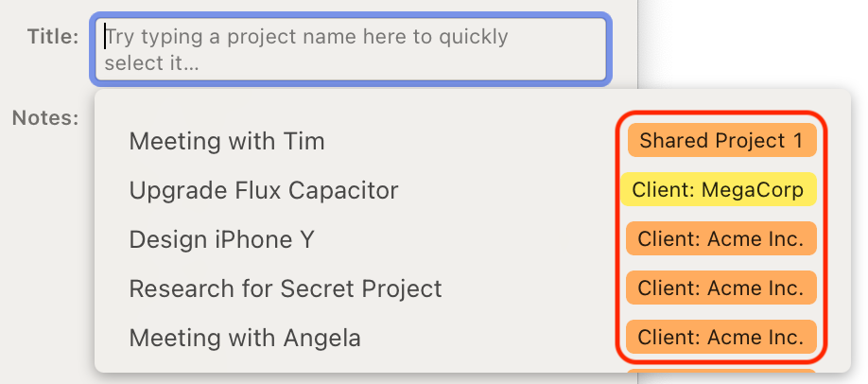Screen dimensions: 868x384
Task: Pick the Design iPhone Y project
Action: [x=221, y=240]
